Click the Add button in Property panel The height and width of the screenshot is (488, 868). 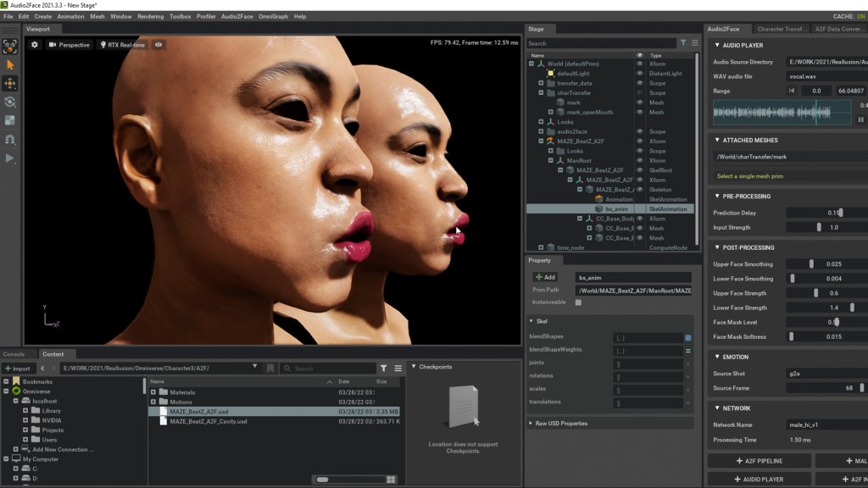[x=545, y=277]
